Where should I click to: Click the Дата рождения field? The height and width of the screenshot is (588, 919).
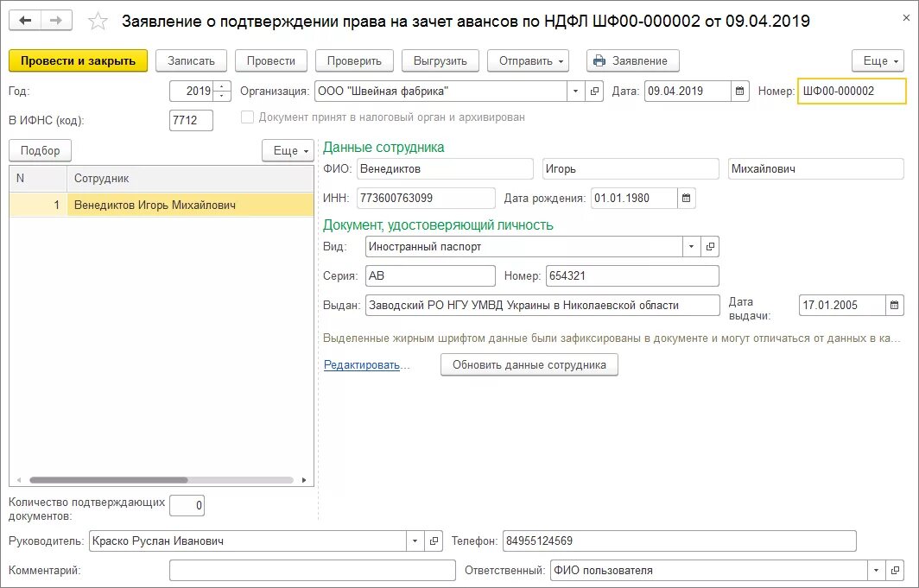(634, 198)
